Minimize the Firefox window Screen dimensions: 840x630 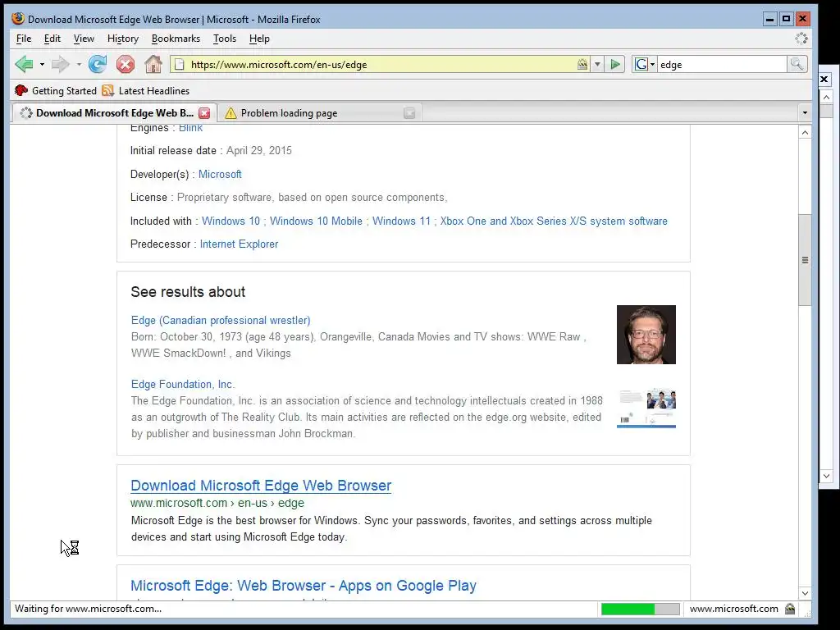pyautogui.click(x=769, y=20)
